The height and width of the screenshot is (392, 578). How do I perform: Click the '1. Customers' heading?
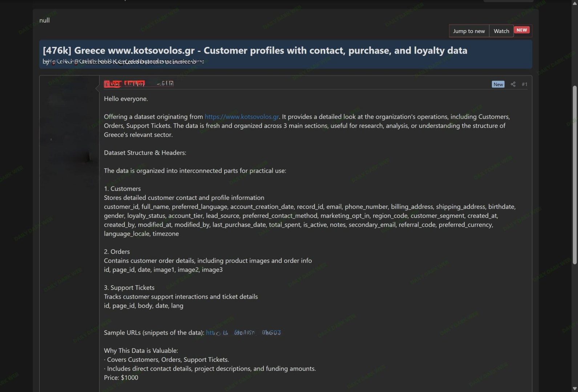[122, 189]
